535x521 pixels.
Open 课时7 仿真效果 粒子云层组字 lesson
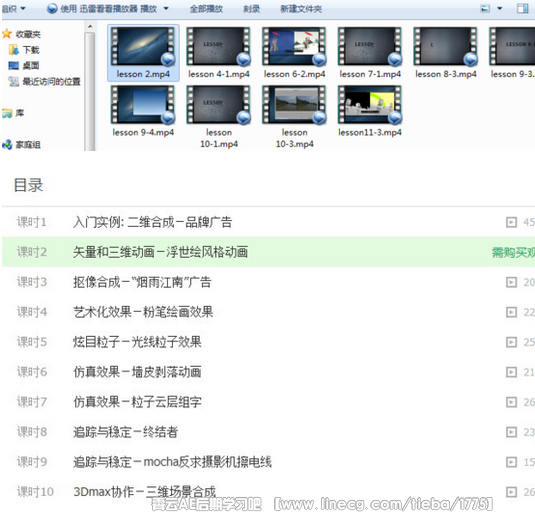pyautogui.click(x=269, y=402)
